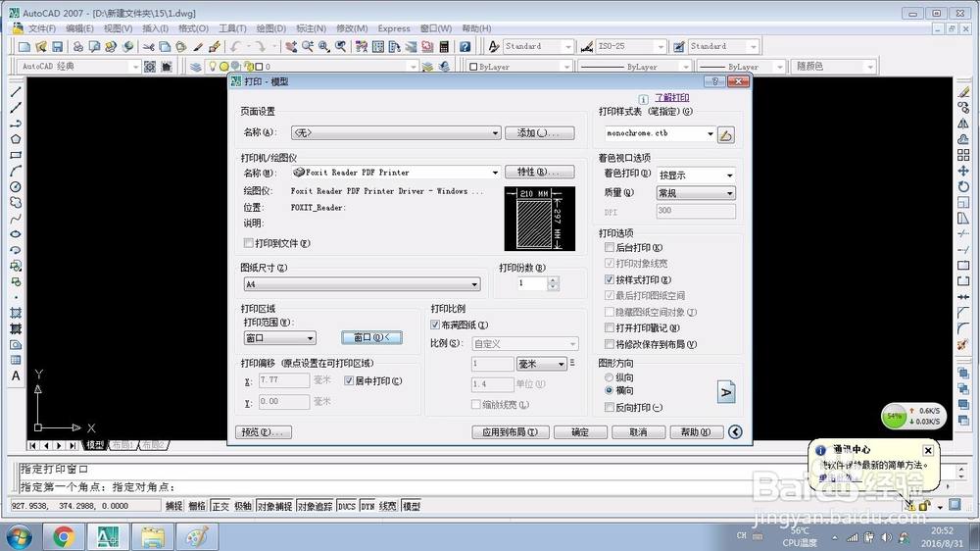Increase 打印份数 copies with spinner

553,279
